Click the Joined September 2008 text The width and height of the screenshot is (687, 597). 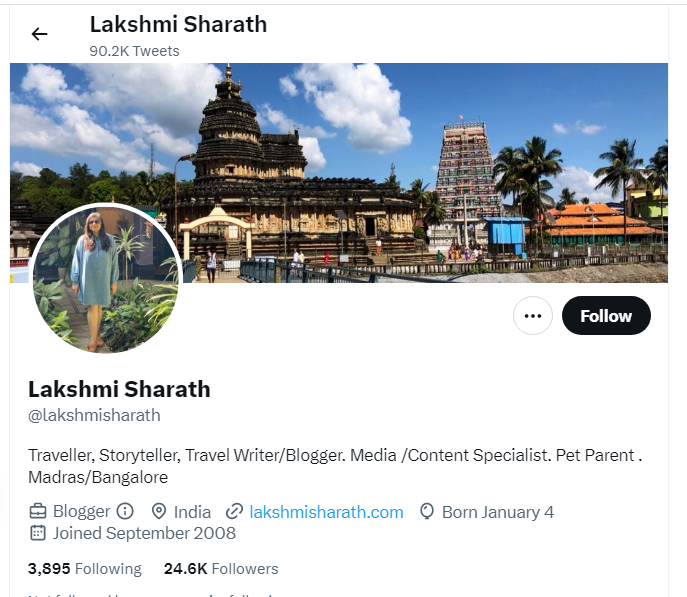tap(144, 533)
